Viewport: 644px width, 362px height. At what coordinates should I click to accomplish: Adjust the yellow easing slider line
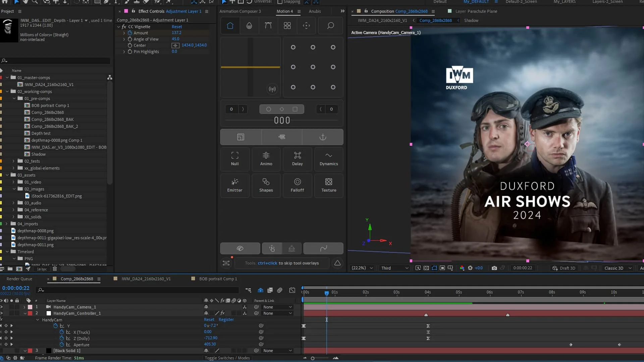(250, 67)
